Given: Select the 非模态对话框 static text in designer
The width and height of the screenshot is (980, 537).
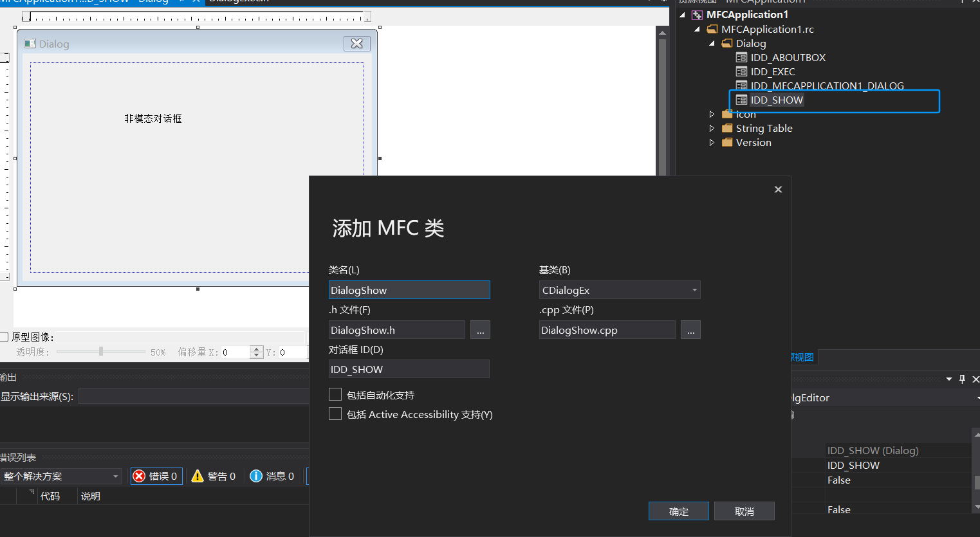Looking at the screenshot, I should [153, 118].
